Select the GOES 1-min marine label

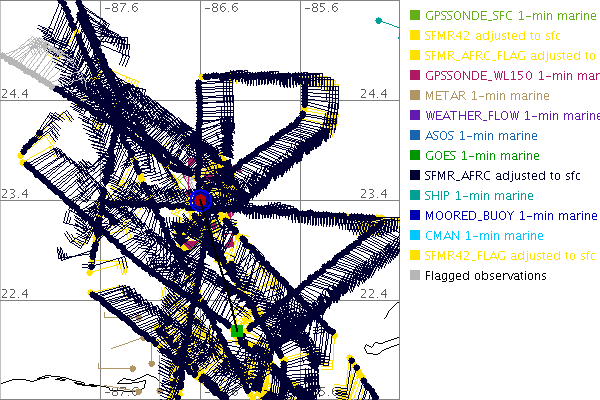point(482,155)
